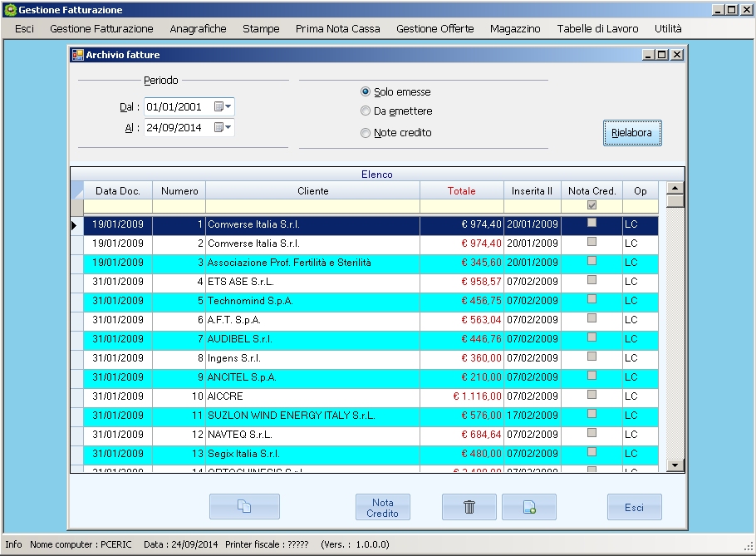Select the Solo emesse radio button
This screenshot has width=756, height=556.
click(x=366, y=91)
